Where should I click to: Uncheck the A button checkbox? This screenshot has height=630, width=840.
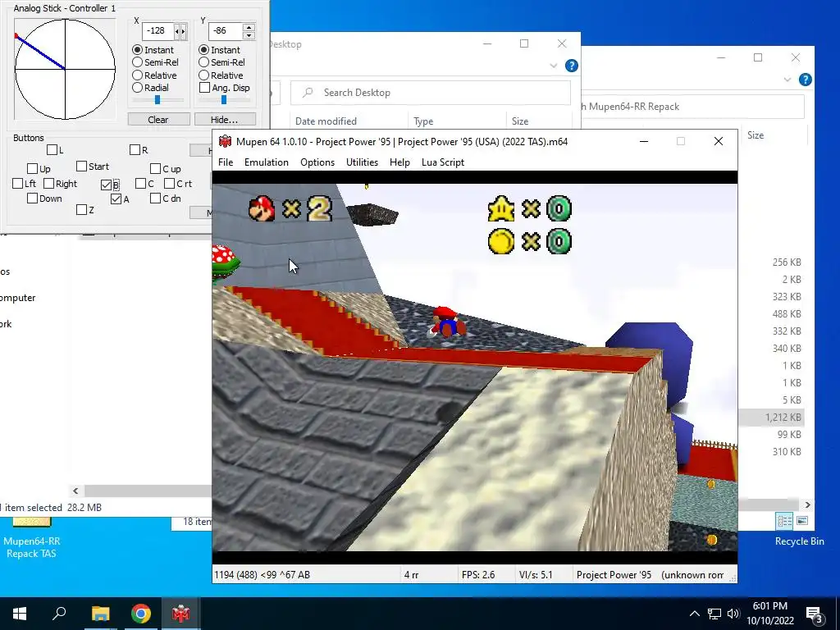click(x=116, y=199)
